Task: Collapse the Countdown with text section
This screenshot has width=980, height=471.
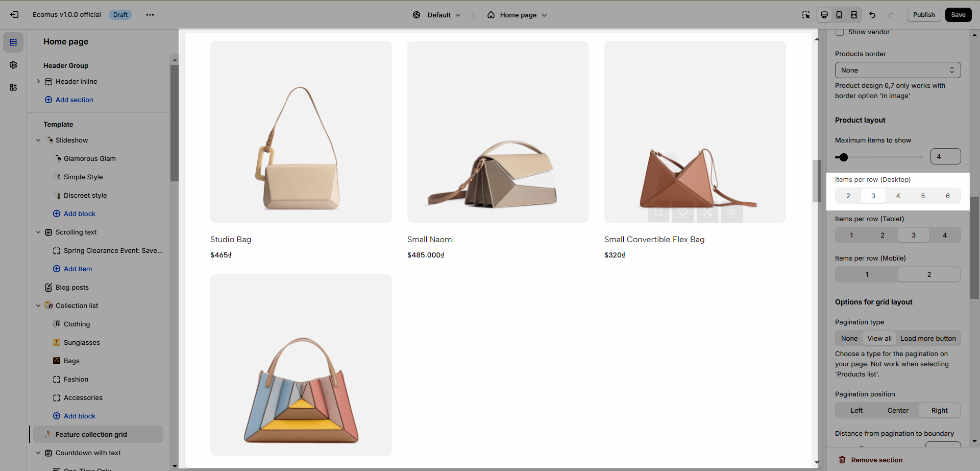Action: [38, 453]
